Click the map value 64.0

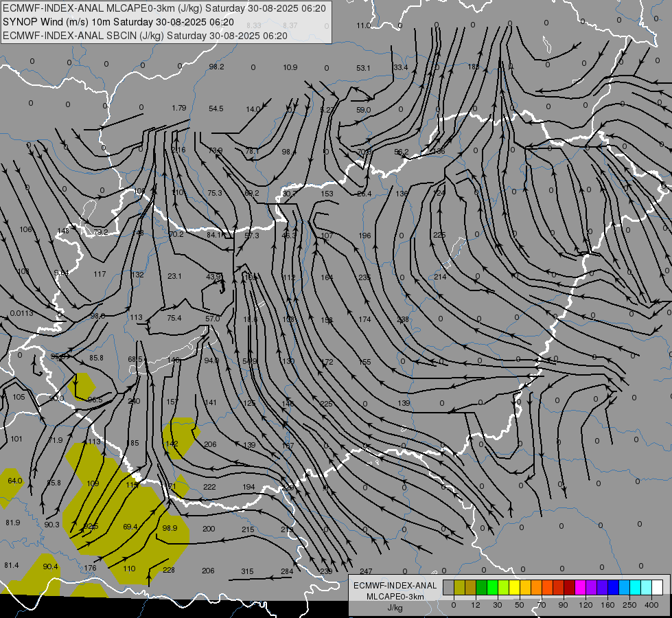click(x=15, y=481)
